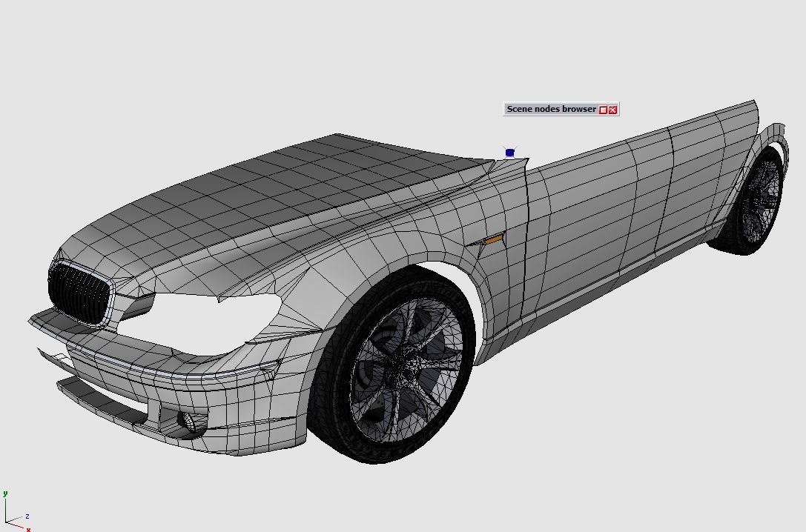Click the round fog light on bumper
806x532 pixels.
point(190,422)
